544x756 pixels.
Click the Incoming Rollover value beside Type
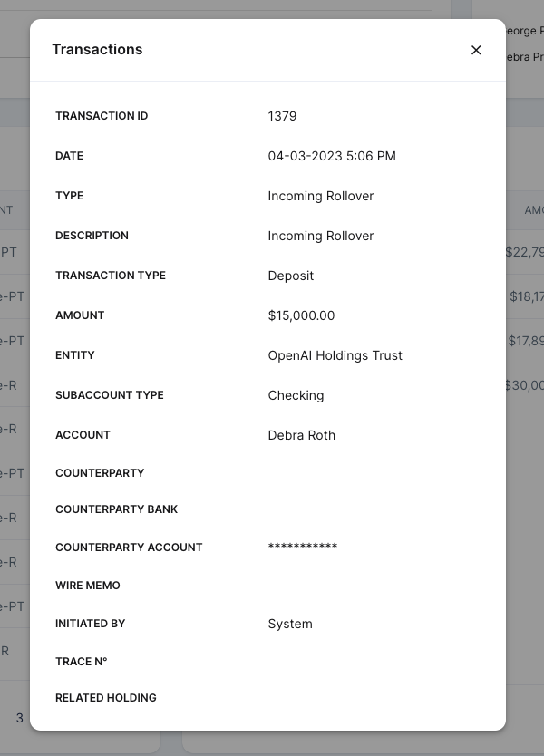[321, 196]
